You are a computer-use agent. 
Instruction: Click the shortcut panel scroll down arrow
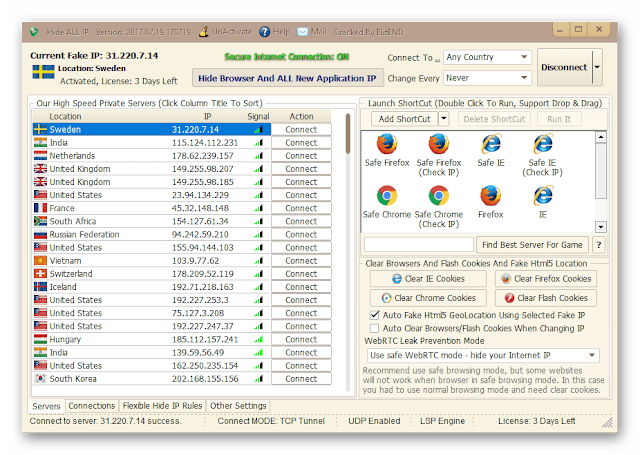(601, 226)
